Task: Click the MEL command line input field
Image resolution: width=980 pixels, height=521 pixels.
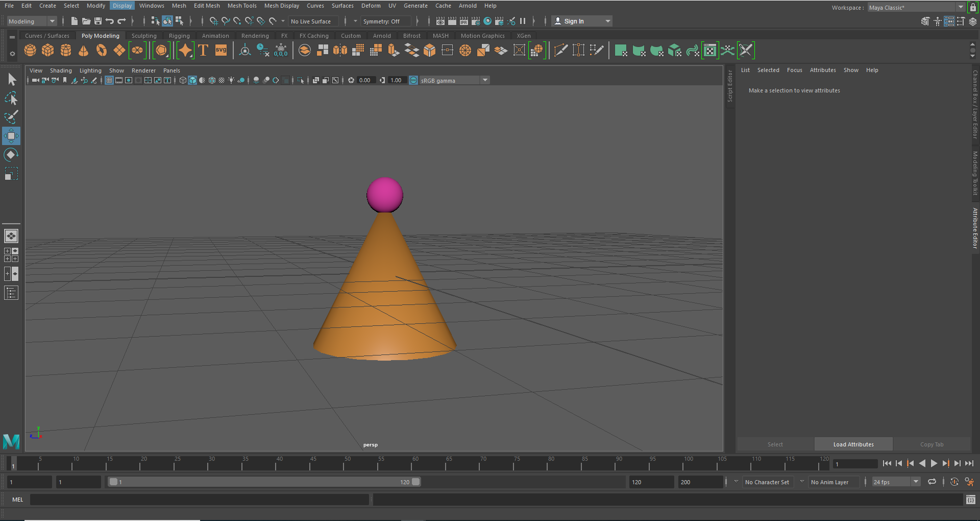Action: pos(199,500)
